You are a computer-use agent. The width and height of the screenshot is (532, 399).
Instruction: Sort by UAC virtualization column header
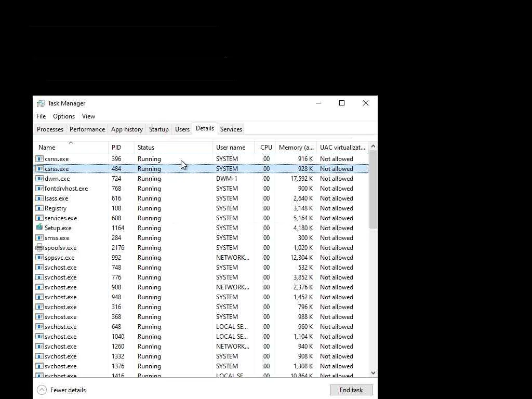[x=342, y=147]
